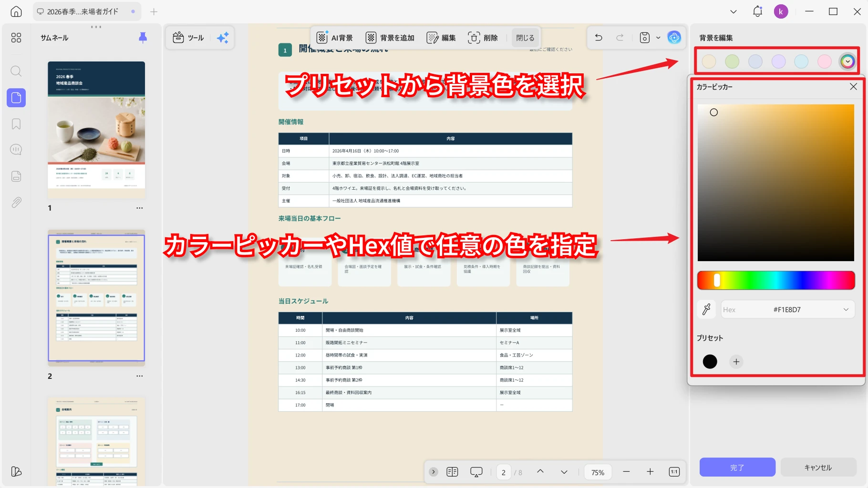Image resolution: width=868 pixels, height=488 pixels.
Task: Open a new tab with plus icon
Action: (x=154, y=11)
